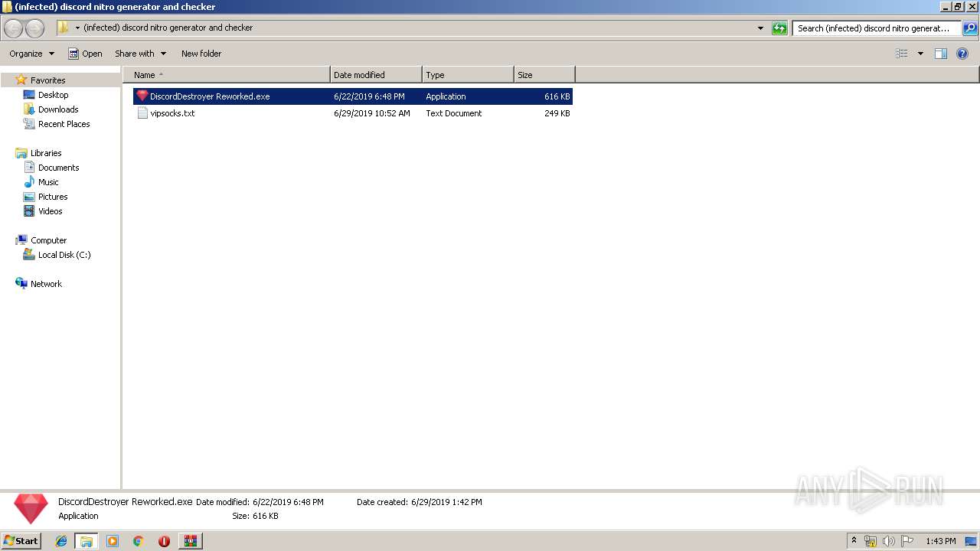Sort by the Type column header
The image size is (980, 551).
coord(468,75)
